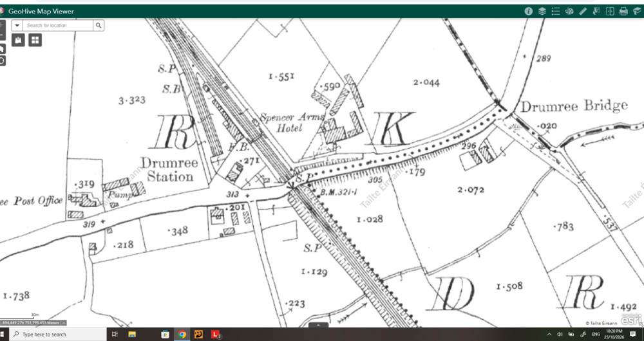This screenshot has width=644, height=341.
Task: Expand the search source dropdown arrow
Action: [x=17, y=26]
